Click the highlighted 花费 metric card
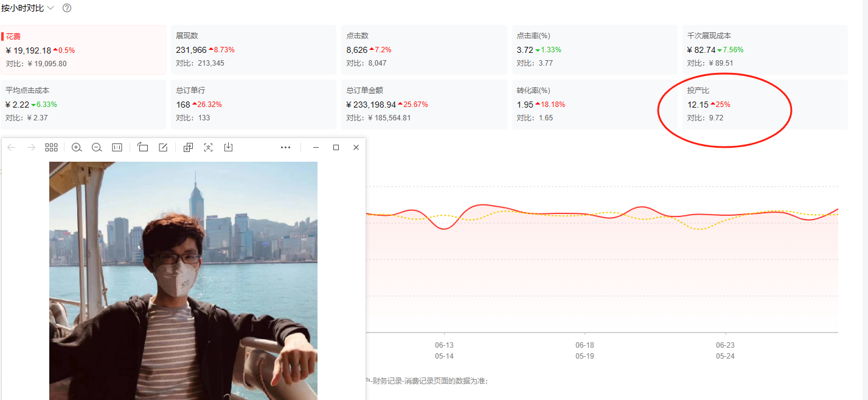 pyautogui.click(x=83, y=49)
